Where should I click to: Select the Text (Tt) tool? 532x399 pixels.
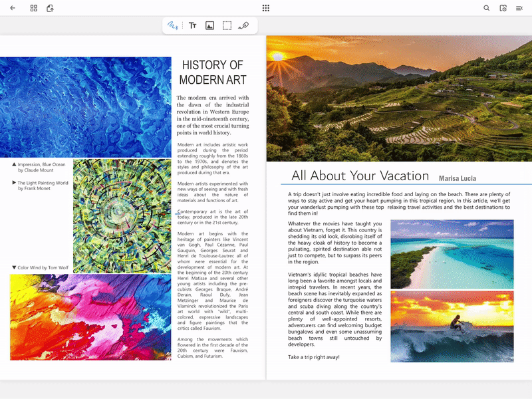(192, 25)
